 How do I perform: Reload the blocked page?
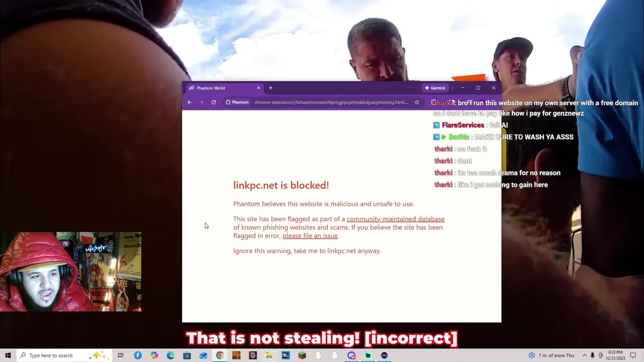coord(214,102)
